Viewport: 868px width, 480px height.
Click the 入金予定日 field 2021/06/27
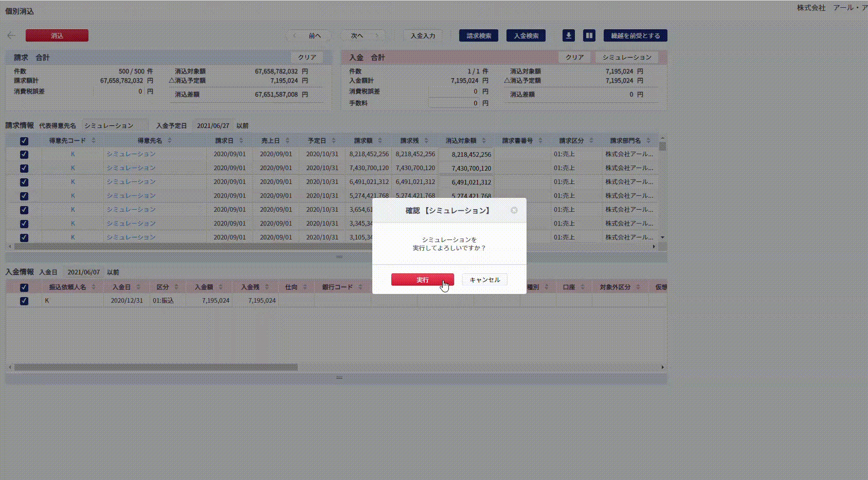click(x=213, y=125)
